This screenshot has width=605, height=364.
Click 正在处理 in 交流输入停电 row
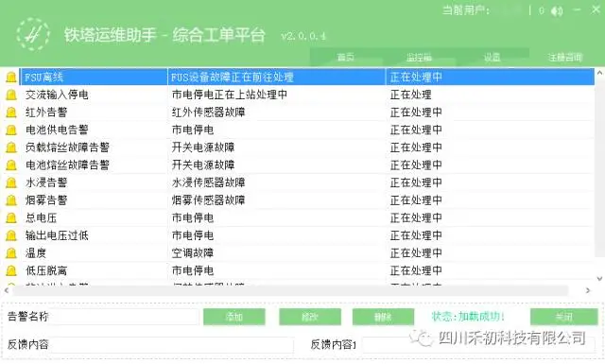pyautogui.click(x=410, y=95)
